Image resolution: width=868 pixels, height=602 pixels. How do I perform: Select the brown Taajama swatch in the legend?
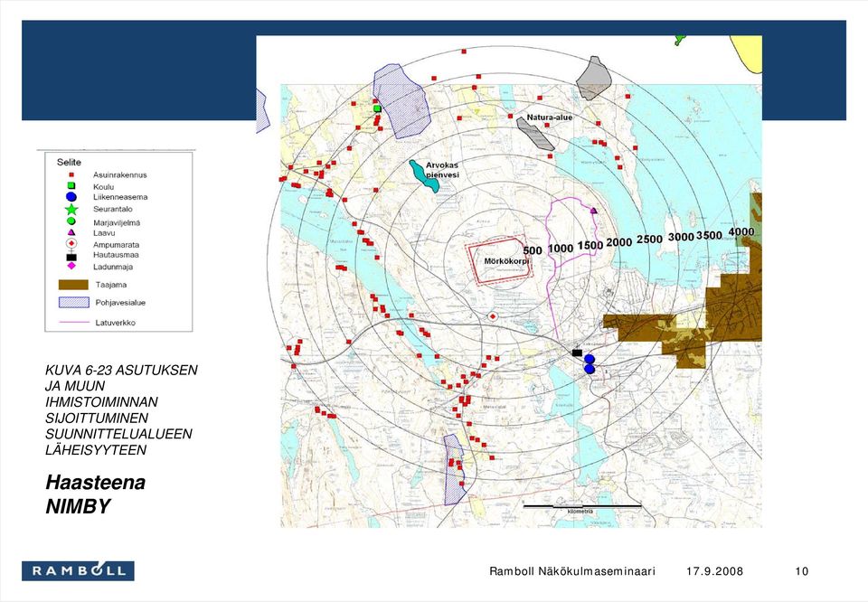tap(73, 285)
